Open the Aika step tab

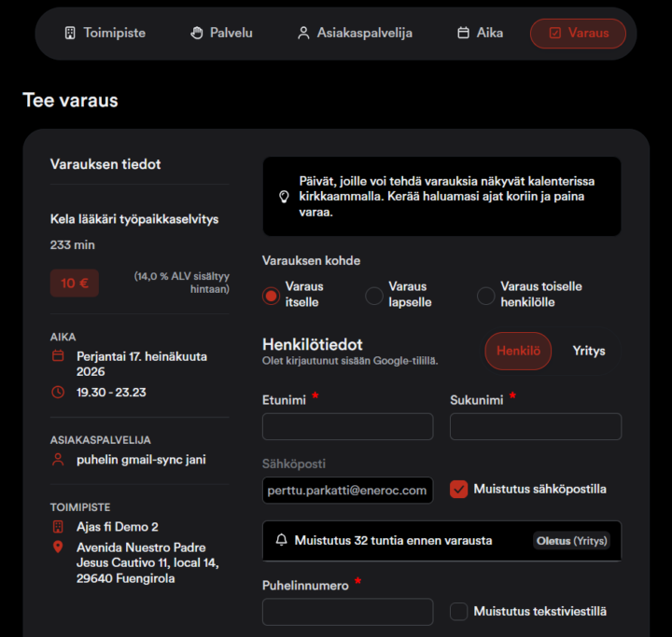coord(481,33)
